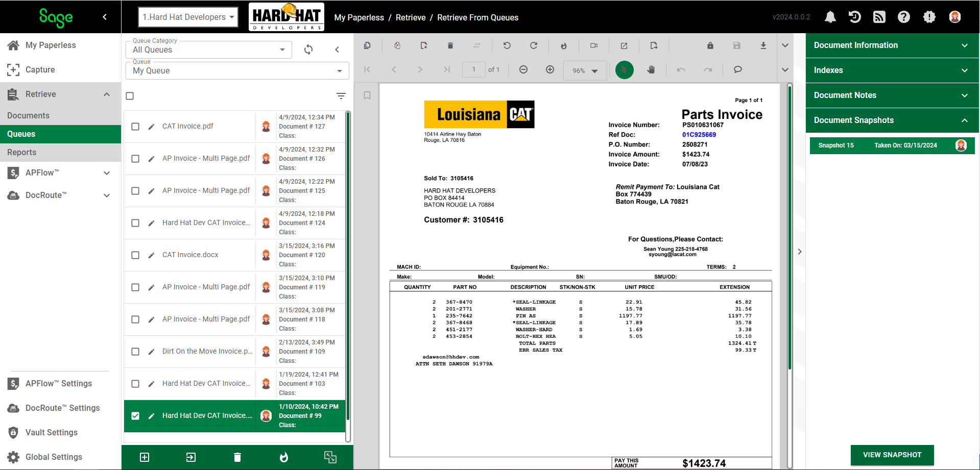Zoom in with plus icon
Viewport: 980px width, 470px height.
pos(550,69)
